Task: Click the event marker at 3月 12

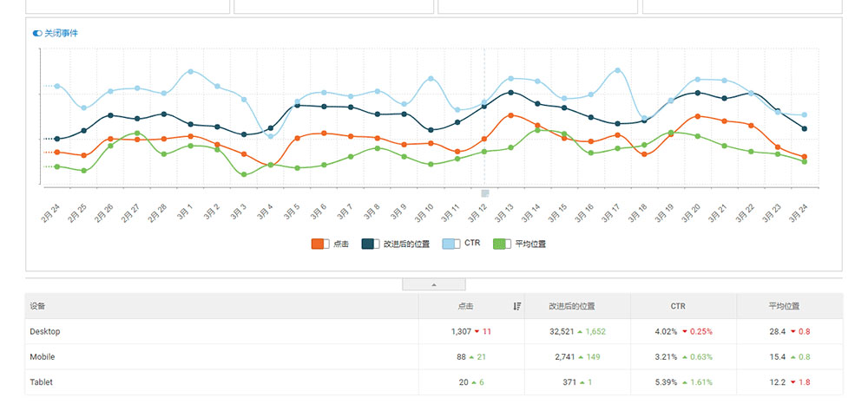Action: (x=484, y=193)
